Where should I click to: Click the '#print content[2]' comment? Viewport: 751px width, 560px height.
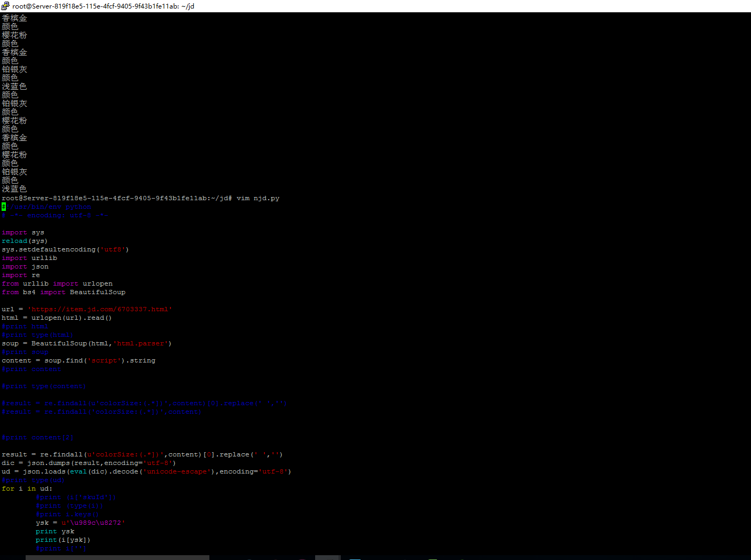coord(37,438)
